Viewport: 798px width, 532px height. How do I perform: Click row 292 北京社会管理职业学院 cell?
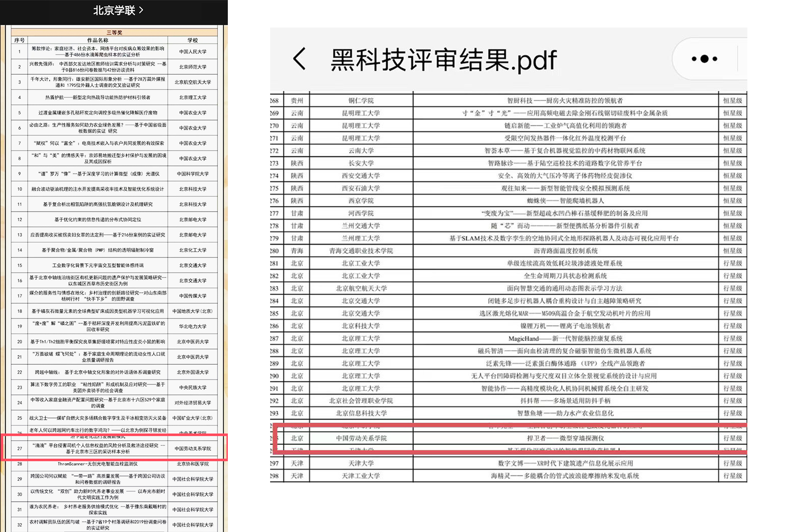tap(361, 401)
